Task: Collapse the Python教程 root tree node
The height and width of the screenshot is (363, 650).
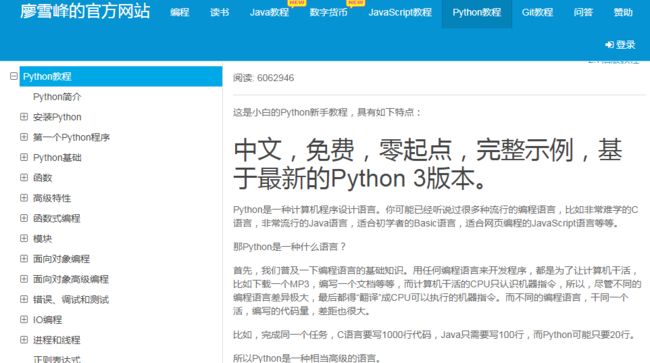Action: (x=14, y=76)
